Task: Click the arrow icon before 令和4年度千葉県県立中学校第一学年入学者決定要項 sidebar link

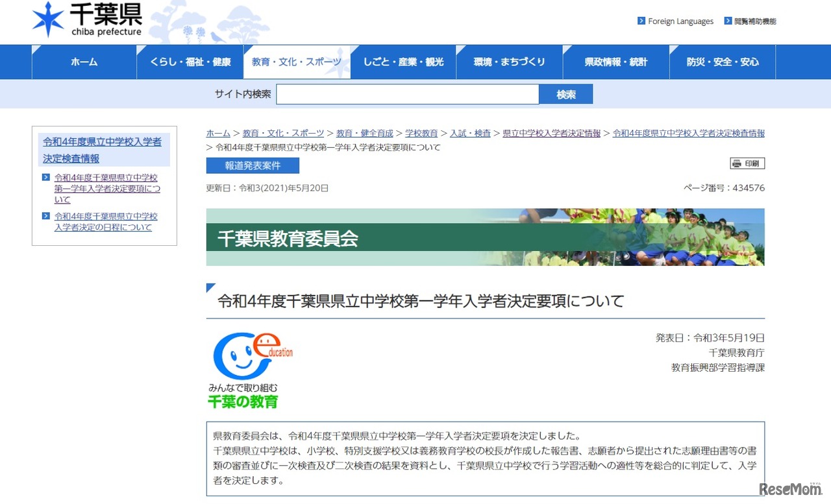Action: click(x=46, y=178)
